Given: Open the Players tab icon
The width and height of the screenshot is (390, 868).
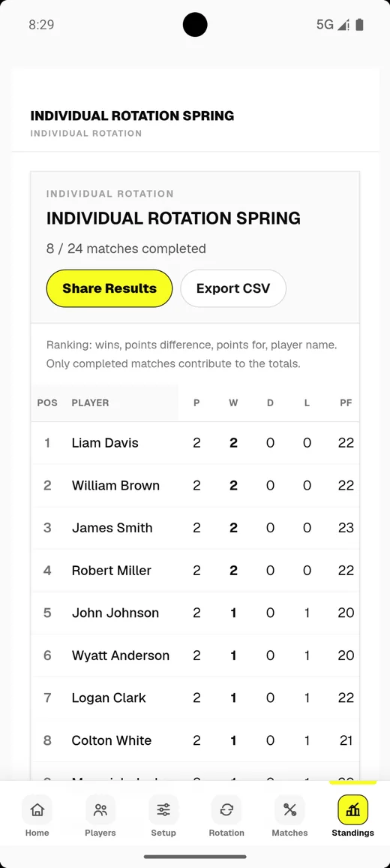Looking at the screenshot, I should click(100, 810).
